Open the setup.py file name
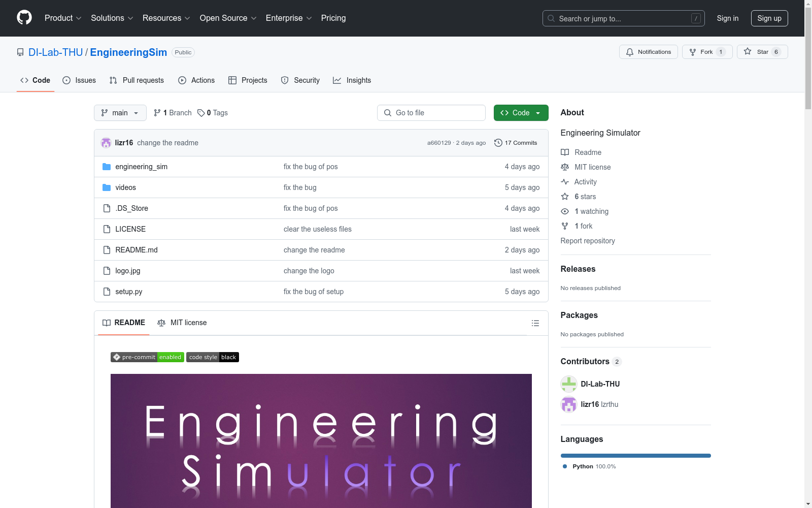Image resolution: width=812 pixels, height=508 pixels. point(129,292)
